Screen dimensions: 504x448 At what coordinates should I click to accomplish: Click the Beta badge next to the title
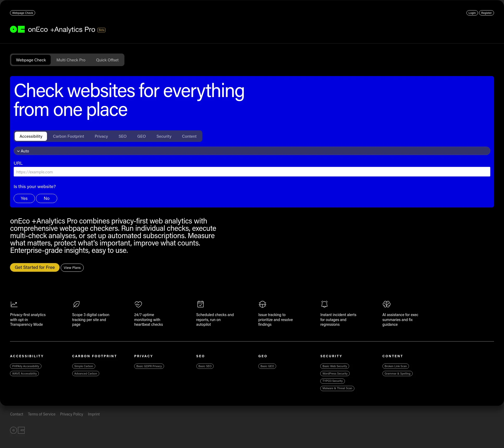[102, 30]
